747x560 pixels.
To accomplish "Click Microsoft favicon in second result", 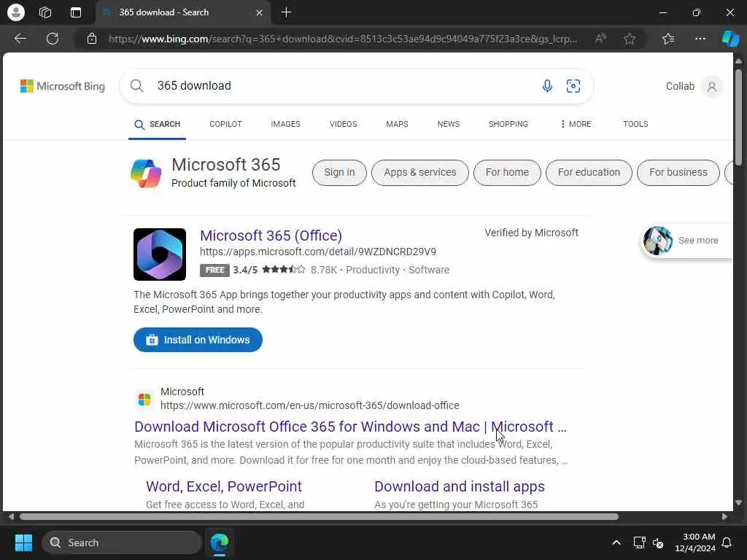I will [x=144, y=399].
